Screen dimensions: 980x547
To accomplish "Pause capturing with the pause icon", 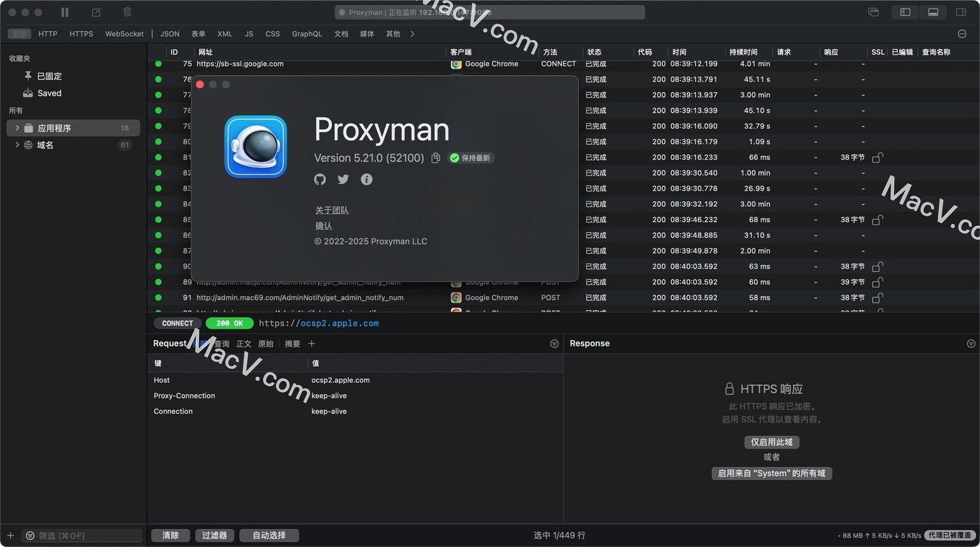I will coord(64,12).
